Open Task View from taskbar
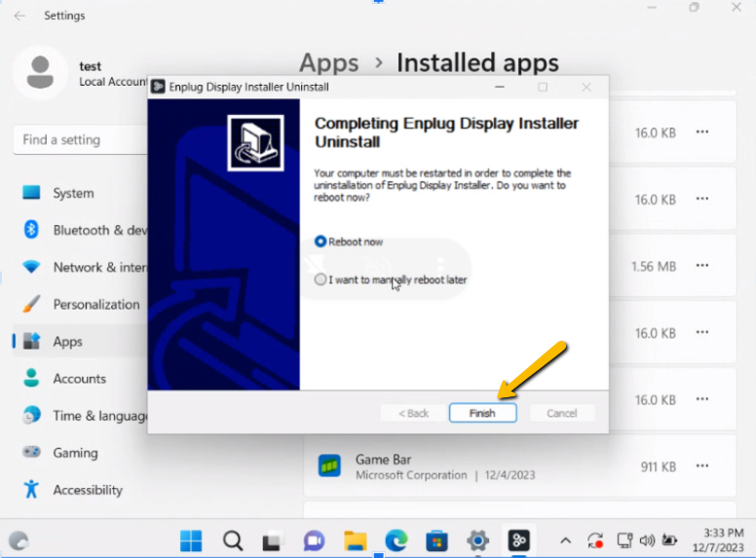Screen dimensions: 756x558 pyautogui.click(x=273, y=540)
